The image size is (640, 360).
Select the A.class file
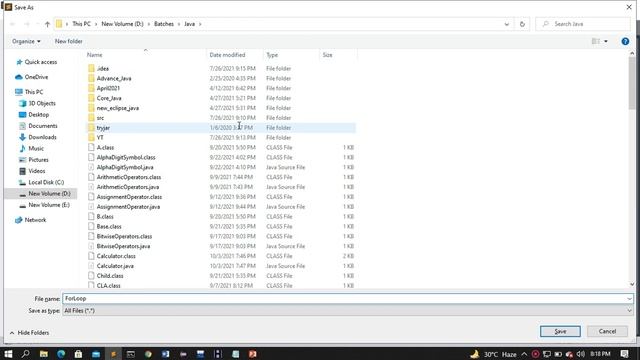[x=105, y=147]
